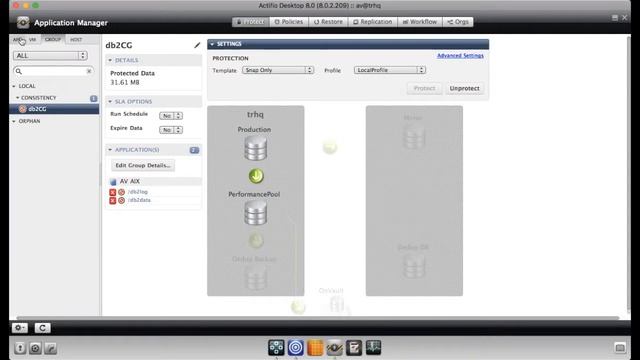This screenshot has height=360, width=640.
Task: Select db2CG in the consistency group tree
Action: click(54, 109)
